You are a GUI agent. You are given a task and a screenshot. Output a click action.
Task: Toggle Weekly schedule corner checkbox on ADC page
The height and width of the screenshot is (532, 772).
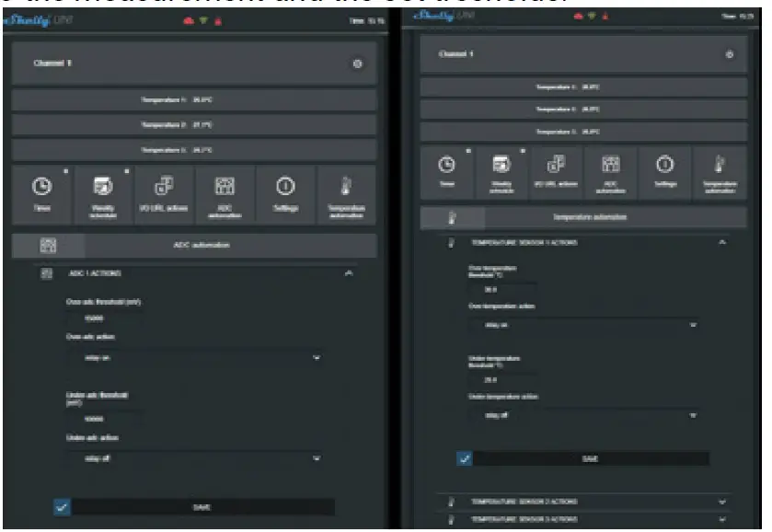(x=127, y=171)
